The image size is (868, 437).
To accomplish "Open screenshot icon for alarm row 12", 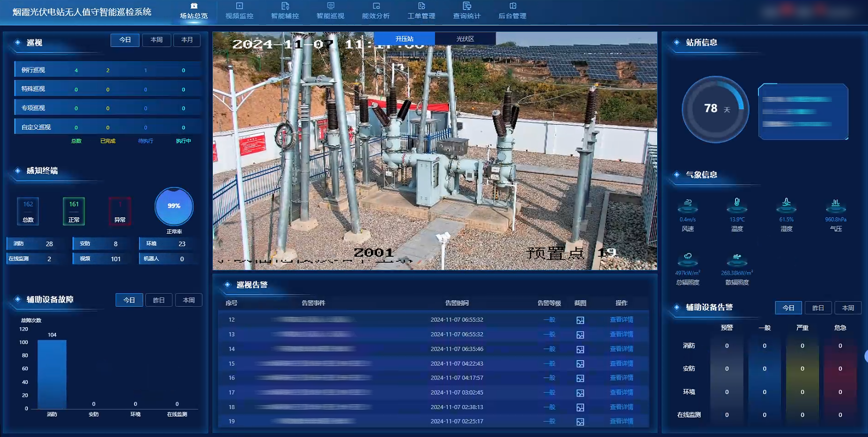I will pyautogui.click(x=580, y=320).
